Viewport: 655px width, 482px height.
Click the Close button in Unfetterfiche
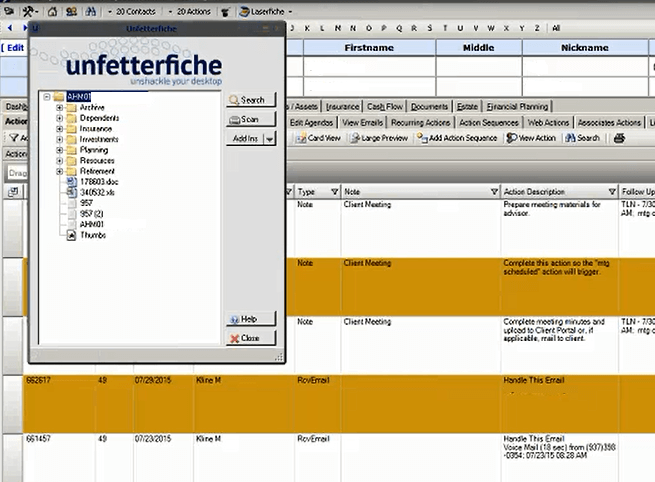[x=251, y=338]
